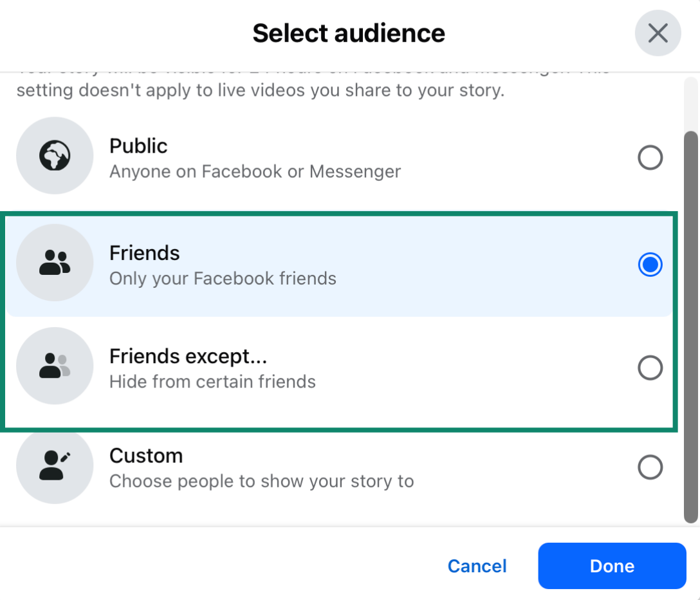This screenshot has width=700, height=600.
Task: Click the X close icon
Action: [658, 32]
